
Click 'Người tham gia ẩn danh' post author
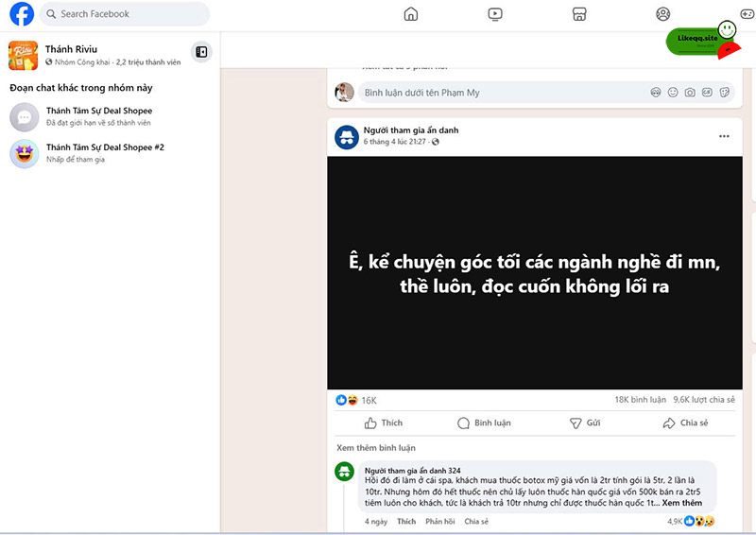(x=411, y=130)
